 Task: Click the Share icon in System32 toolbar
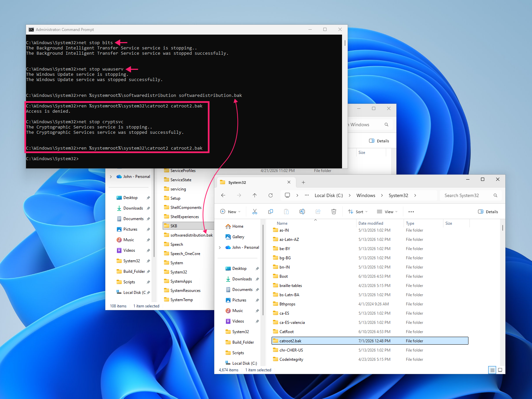click(318, 212)
